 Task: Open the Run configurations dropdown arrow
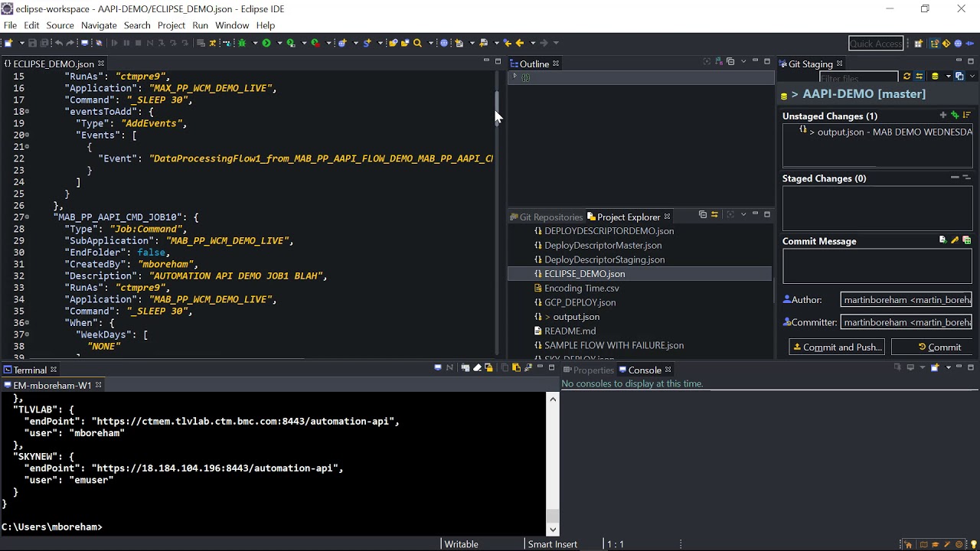pos(279,43)
